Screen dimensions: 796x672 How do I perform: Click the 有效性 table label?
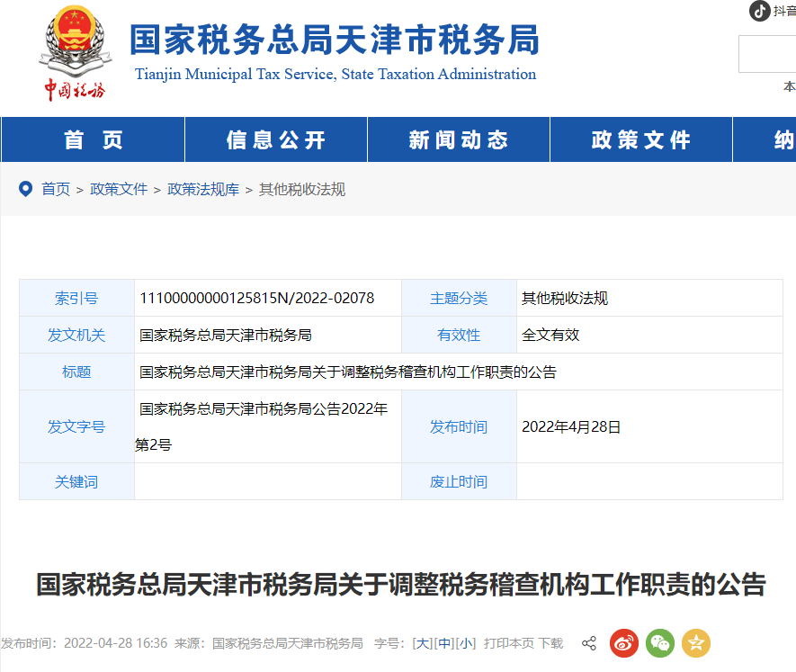(x=459, y=335)
